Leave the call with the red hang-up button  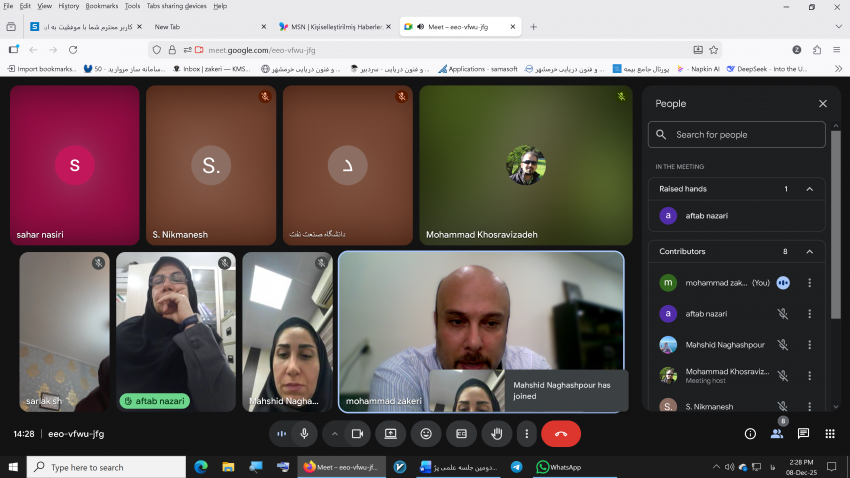(x=560, y=434)
